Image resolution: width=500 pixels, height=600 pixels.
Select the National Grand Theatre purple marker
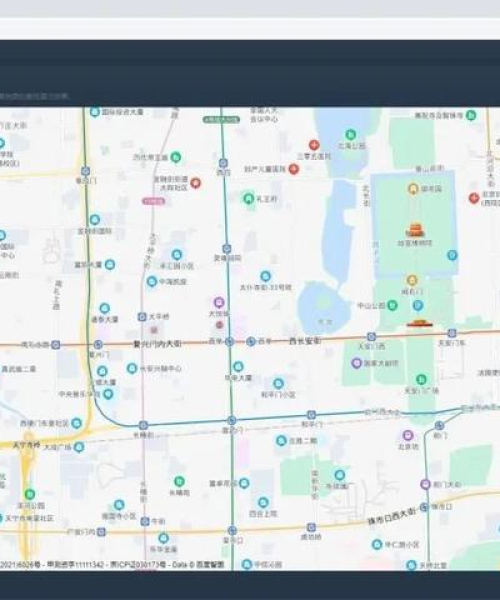tap(357, 363)
